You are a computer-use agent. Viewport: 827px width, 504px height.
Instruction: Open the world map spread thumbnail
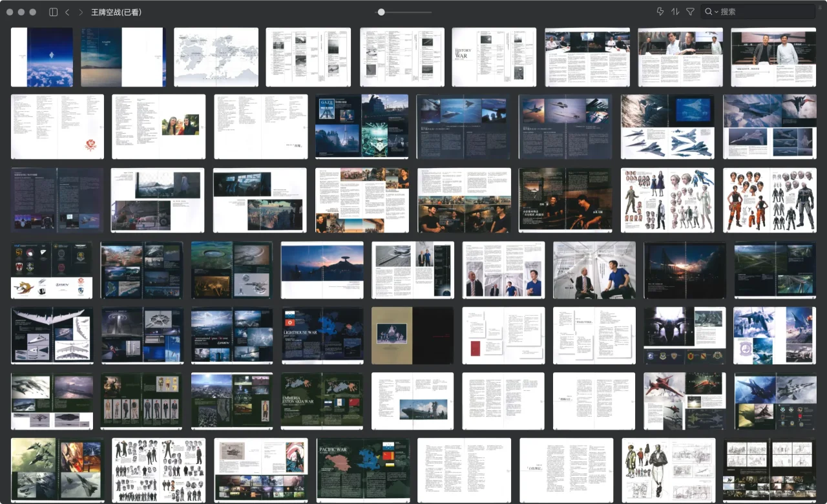216,57
